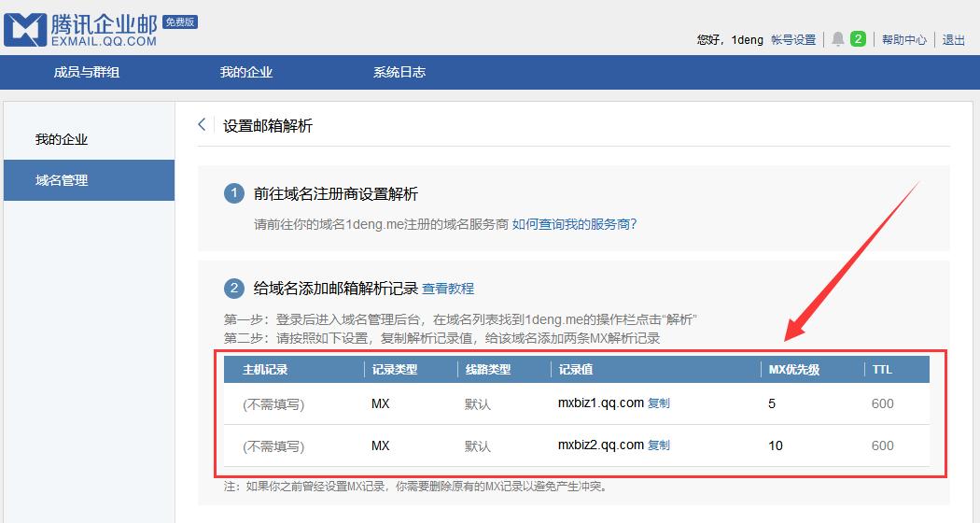This screenshot has width=980, height=523.
Task: Click the MX优先级 column header
Action: [x=793, y=370]
